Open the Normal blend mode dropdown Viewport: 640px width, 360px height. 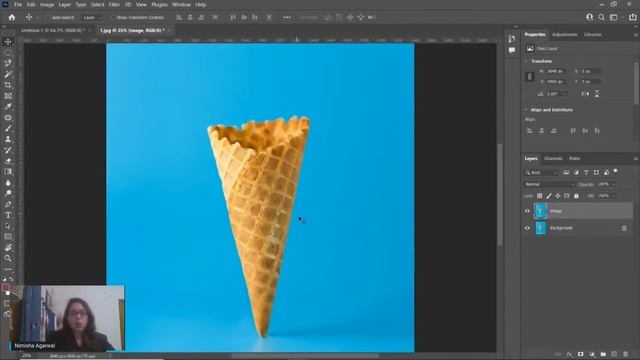tap(549, 184)
